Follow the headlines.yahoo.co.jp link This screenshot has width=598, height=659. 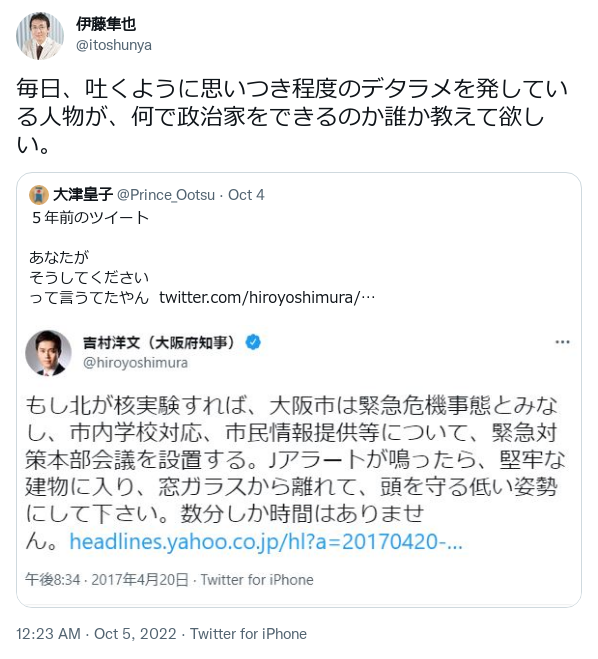266,541
